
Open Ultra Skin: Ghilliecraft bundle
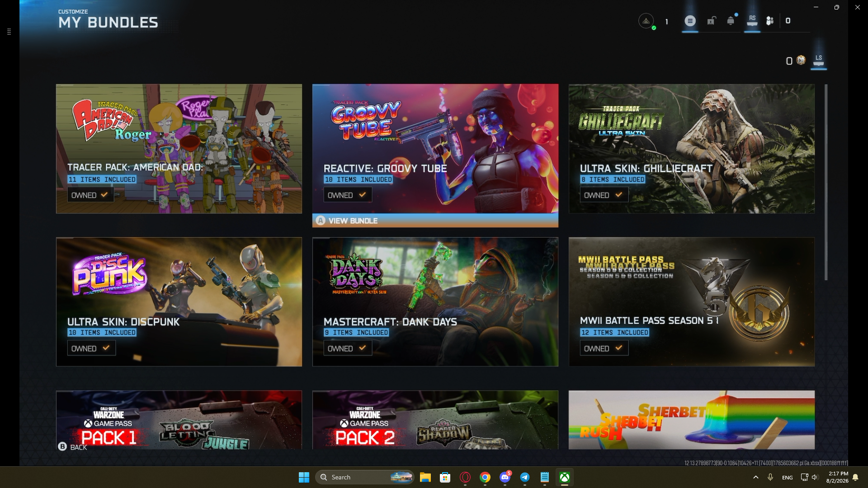click(x=692, y=149)
